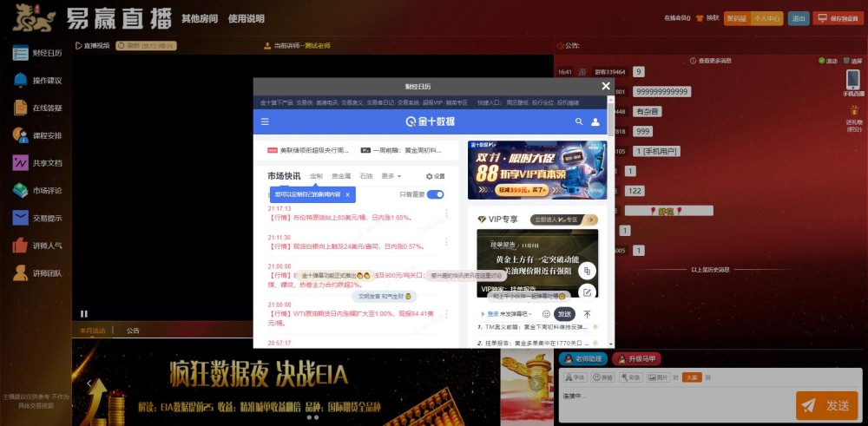The image size is (868, 426).
Task: Dismiss the 您可以定制自己的新闻内容 tooltip
Action: (347, 194)
